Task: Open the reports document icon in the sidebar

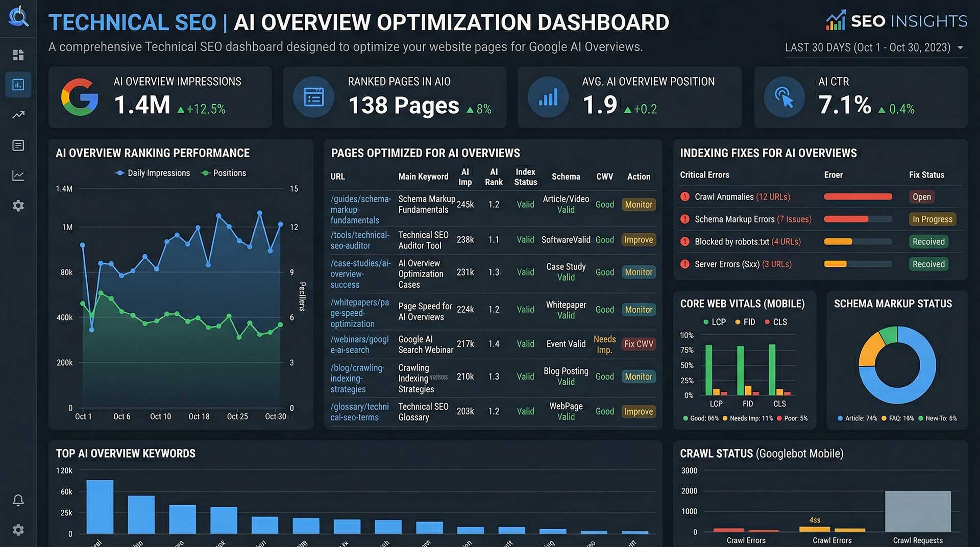Action: [18, 145]
